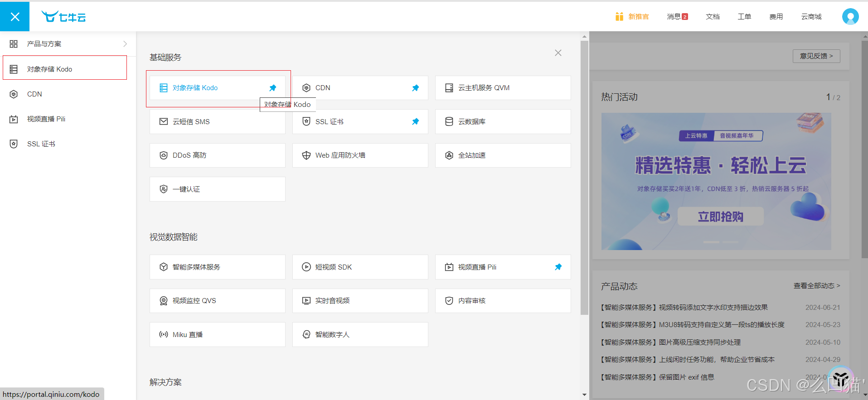Open the 视频转码添加文字水印 news item
Viewport: 868px width, 400px height.
pyautogui.click(x=684, y=308)
